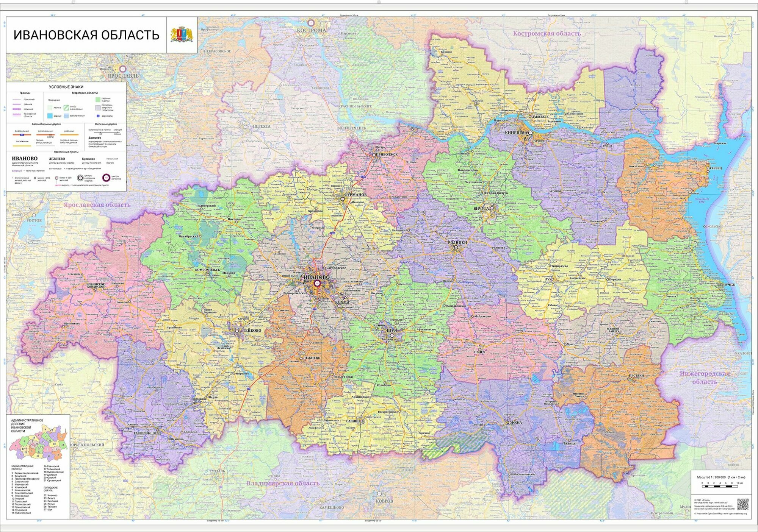Click the Shuya city circle marker

click(392, 335)
